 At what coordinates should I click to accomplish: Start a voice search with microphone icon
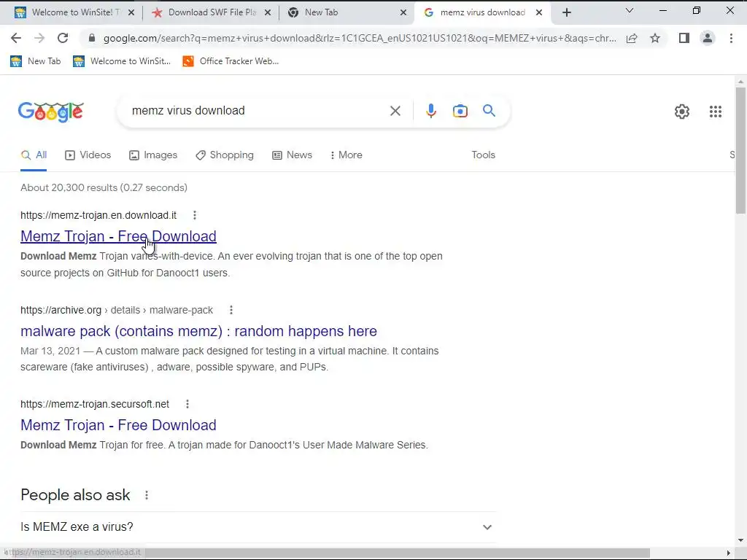coord(430,111)
